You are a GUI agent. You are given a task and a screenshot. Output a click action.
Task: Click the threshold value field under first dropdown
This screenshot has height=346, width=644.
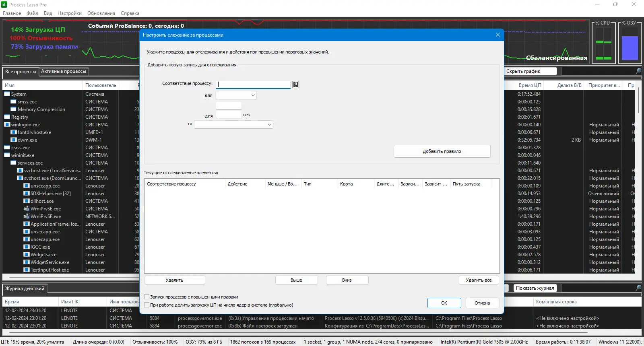[x=229, y=105]
